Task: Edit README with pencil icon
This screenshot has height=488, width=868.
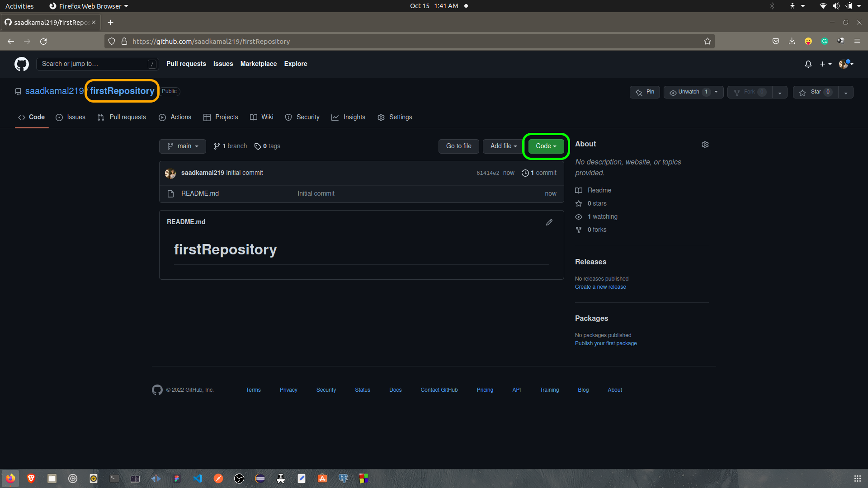Action: (x=549, y=222)
